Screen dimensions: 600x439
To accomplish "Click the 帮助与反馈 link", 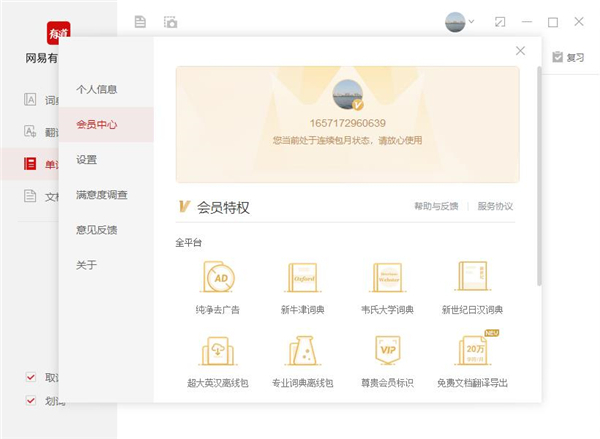I will 436,207.
